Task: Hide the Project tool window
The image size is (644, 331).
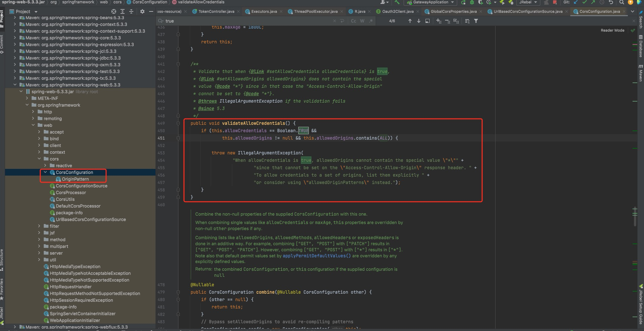Action: pos(151,11)
